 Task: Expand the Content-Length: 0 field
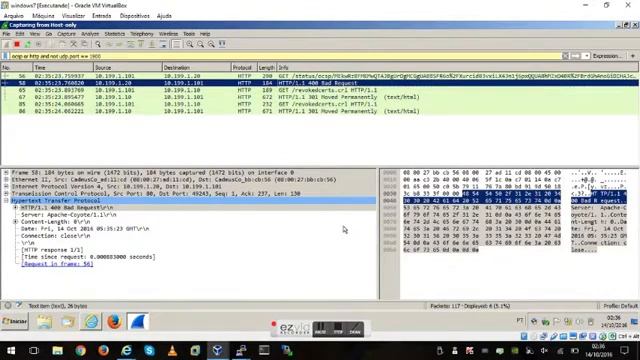(x=16, y=222)
